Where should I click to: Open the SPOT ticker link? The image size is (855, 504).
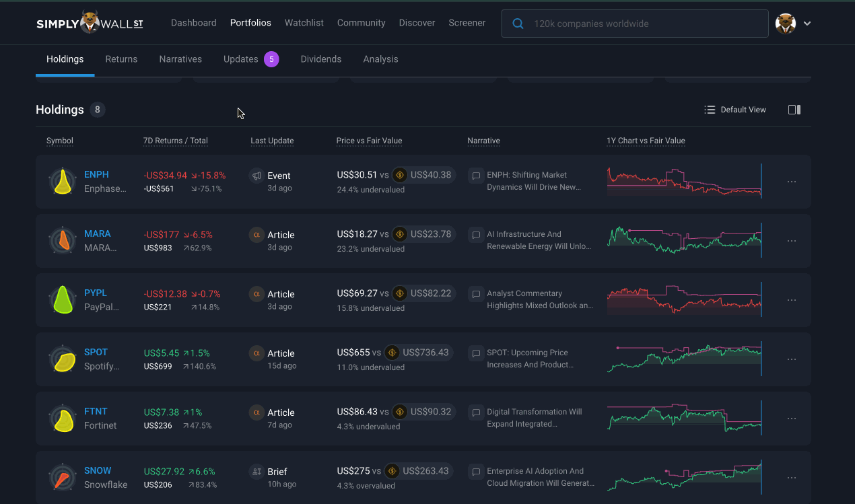pyautogui.click(x=96, y=353)
